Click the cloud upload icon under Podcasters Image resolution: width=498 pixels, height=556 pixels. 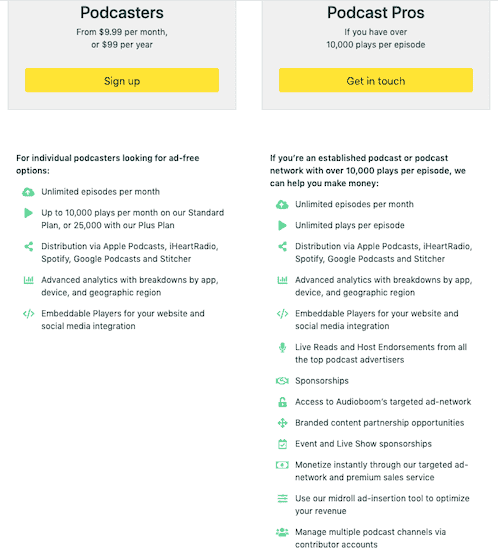click(x=28, y=192)
